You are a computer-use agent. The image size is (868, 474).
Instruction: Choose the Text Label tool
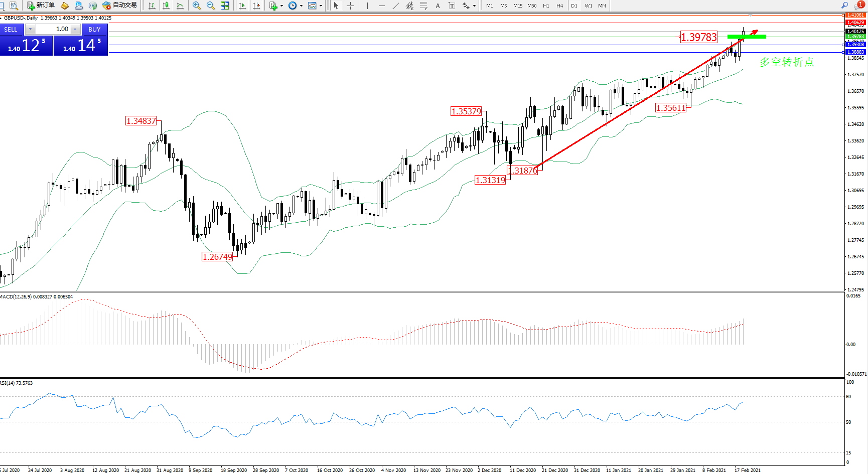point(452,6)
